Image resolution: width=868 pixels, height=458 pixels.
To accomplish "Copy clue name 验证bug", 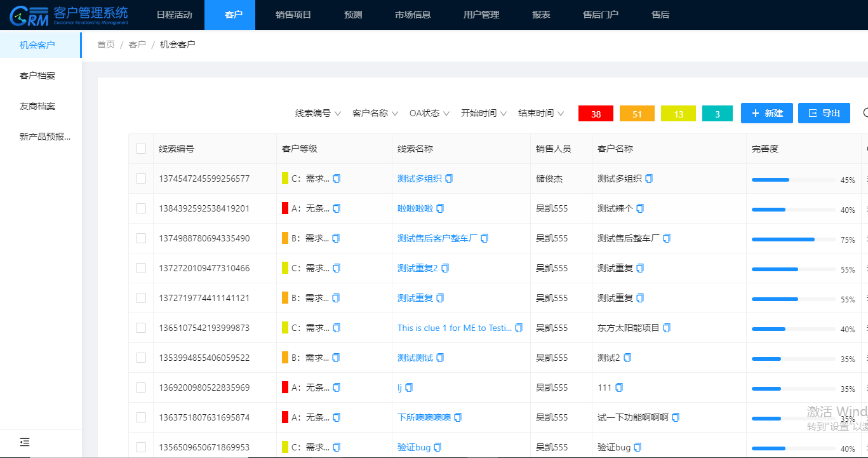I will pyautogui.click(x=437, y=447).
